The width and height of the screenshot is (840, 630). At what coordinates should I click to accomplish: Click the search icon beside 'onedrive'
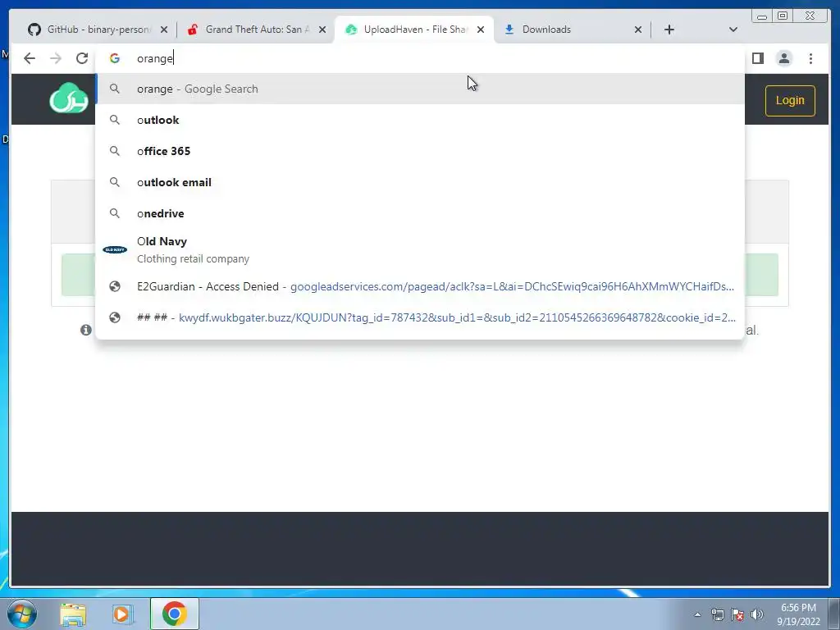(x=115, y=213)
